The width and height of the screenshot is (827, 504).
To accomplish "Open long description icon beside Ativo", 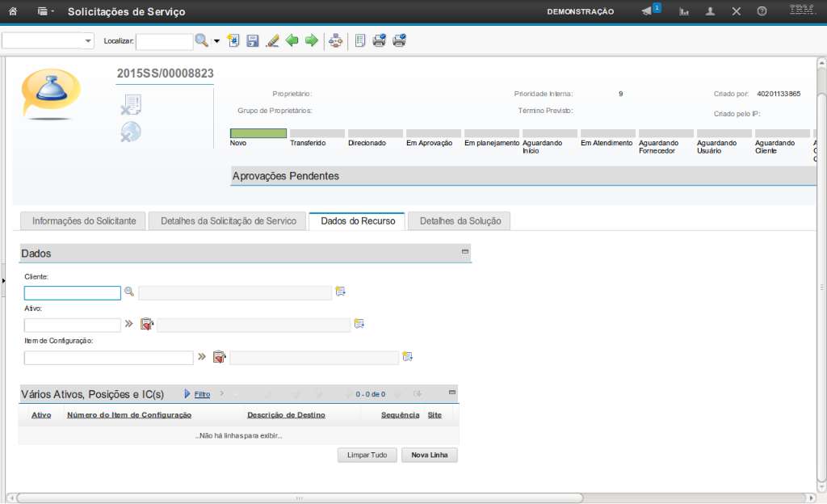I will pyautogui.click(x=359, y=324).
